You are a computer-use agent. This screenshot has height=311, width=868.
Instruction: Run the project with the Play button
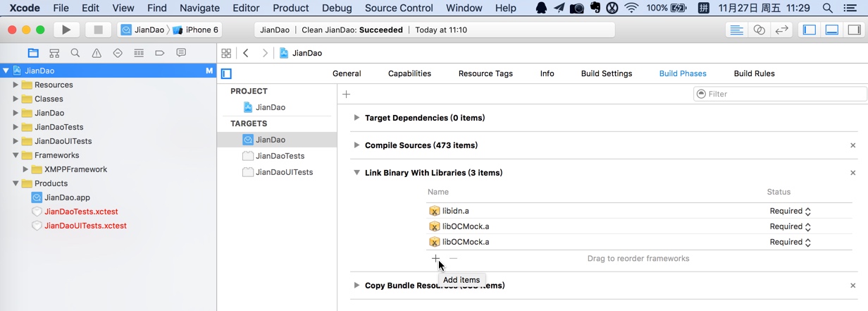tap(66, 30)
